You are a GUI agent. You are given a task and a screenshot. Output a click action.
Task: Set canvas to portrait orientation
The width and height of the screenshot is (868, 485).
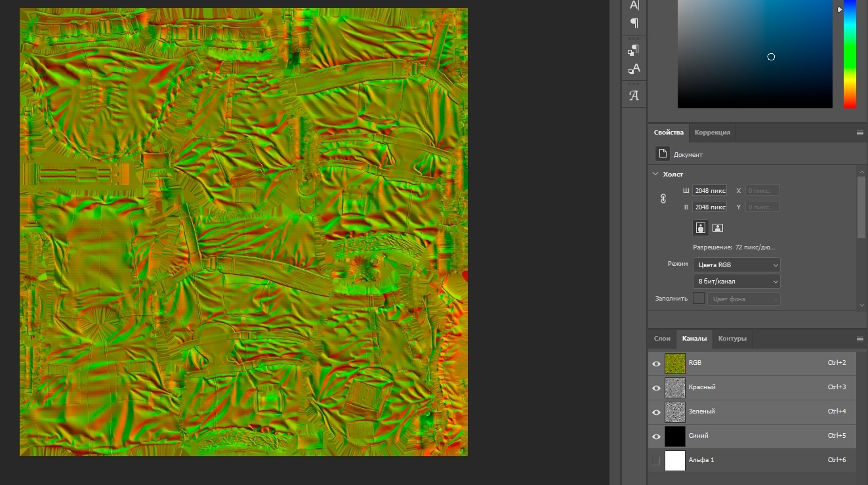(701, 228)
